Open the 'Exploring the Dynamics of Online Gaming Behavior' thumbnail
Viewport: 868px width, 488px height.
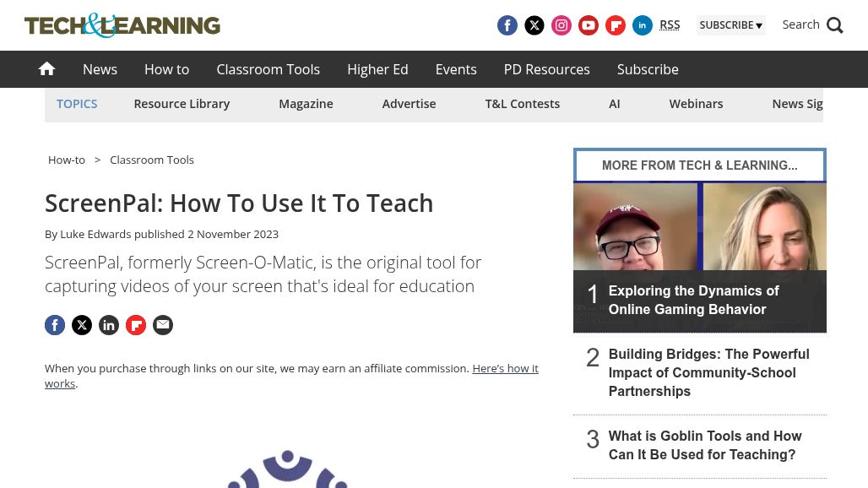[699, 256]
